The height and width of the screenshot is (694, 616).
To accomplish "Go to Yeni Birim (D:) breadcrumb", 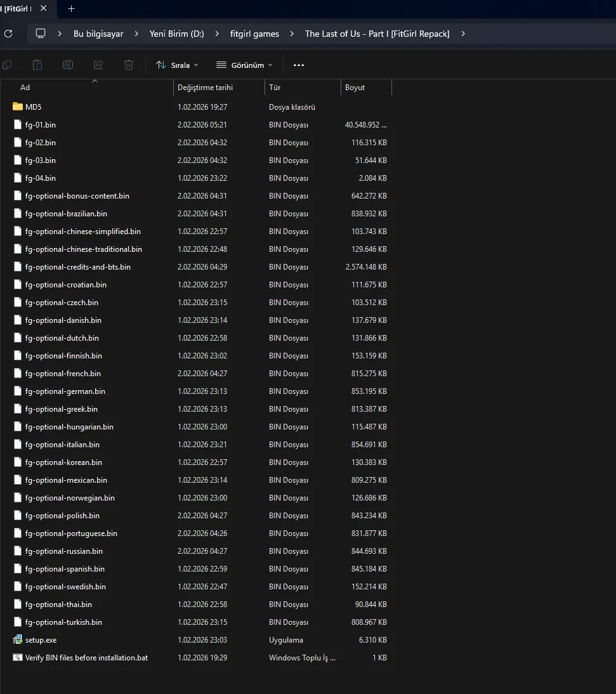I will click(176, 34).
